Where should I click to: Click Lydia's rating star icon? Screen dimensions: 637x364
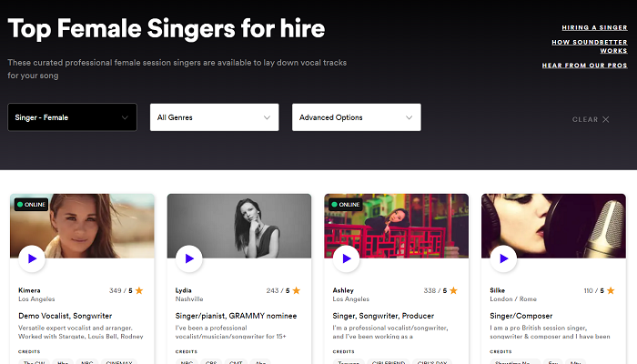(x=296, y=291)
